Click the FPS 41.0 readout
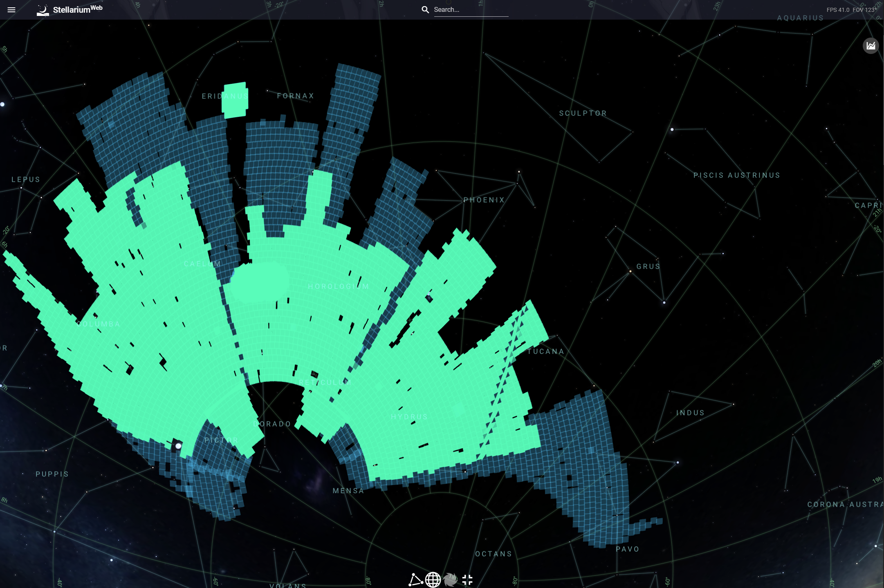The image size is (884, 588). pos(838,10)
